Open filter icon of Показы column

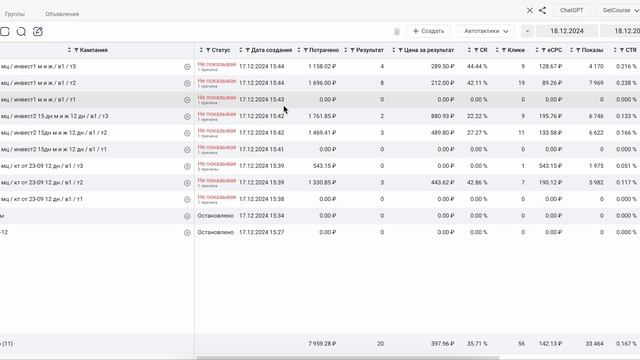(x=578, y=50)
